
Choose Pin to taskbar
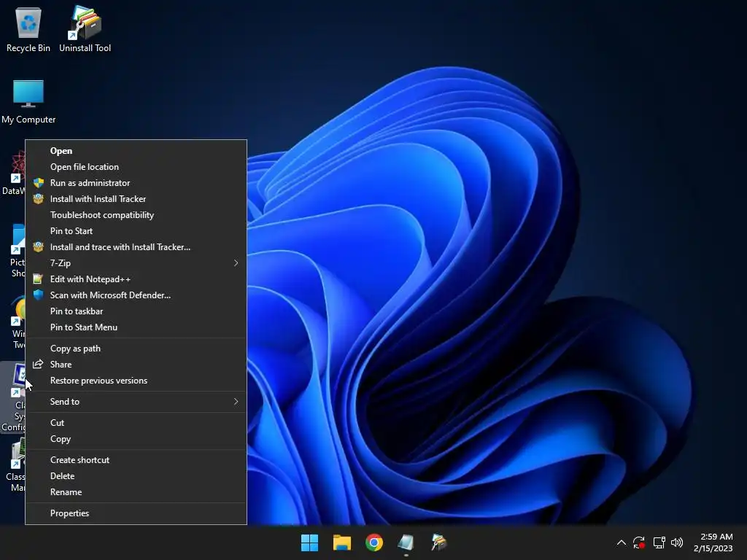(136, 311)
